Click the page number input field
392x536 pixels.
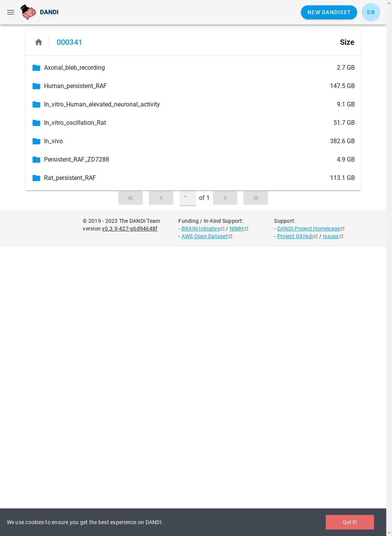click(x=188, y=198)
